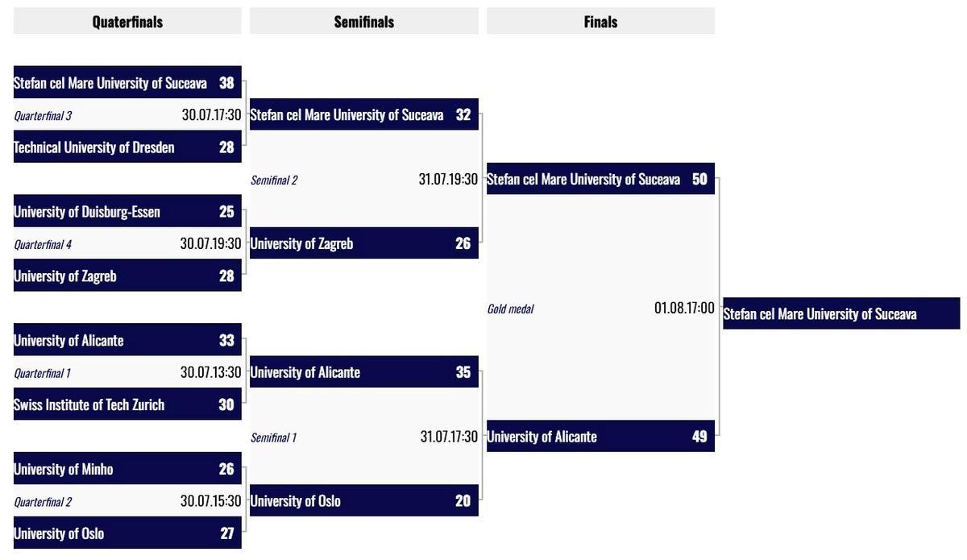The height and width of the screenshot is (560, 967).
Task: Open the Quarterfinals column header
Action: [x=127, y=21]
